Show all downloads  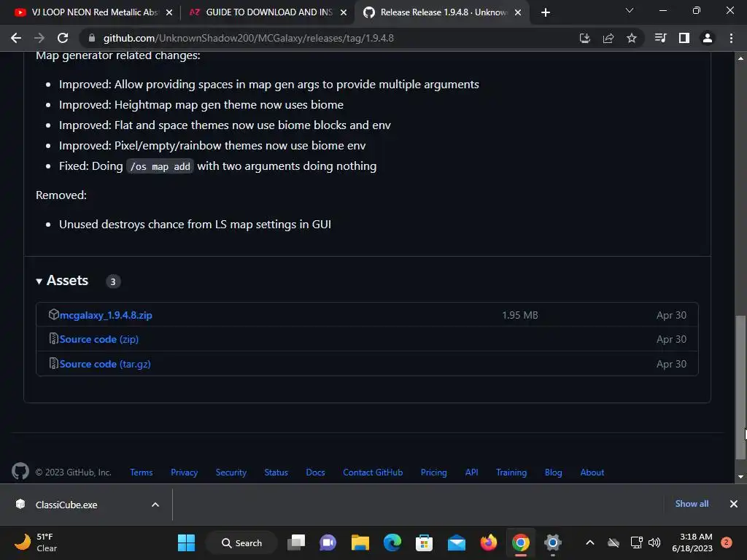(692, 504)
